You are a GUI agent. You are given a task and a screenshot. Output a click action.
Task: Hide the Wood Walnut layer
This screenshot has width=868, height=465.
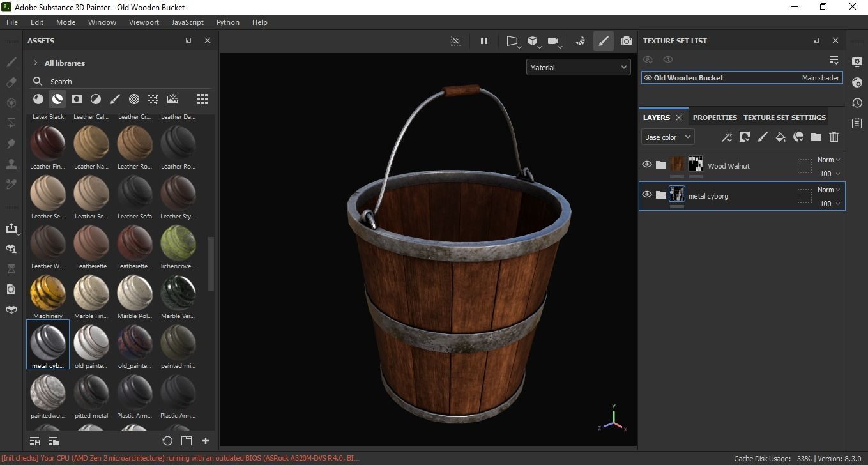647,165
